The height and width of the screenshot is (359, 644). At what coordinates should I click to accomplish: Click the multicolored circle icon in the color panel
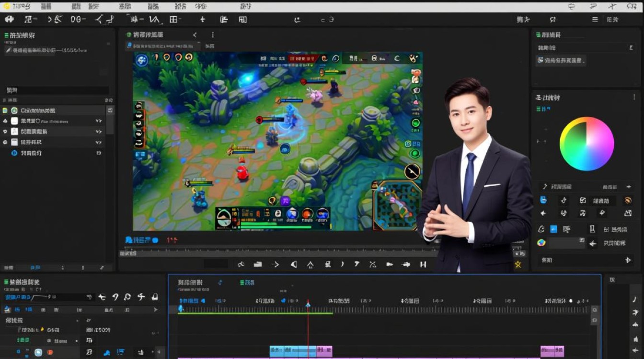(x=541, y=243)
